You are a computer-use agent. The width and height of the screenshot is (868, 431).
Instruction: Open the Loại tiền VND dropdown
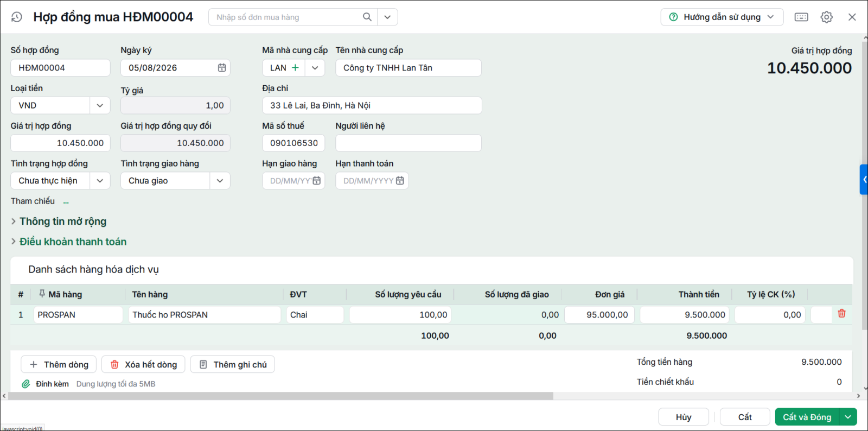click(100, 105)
